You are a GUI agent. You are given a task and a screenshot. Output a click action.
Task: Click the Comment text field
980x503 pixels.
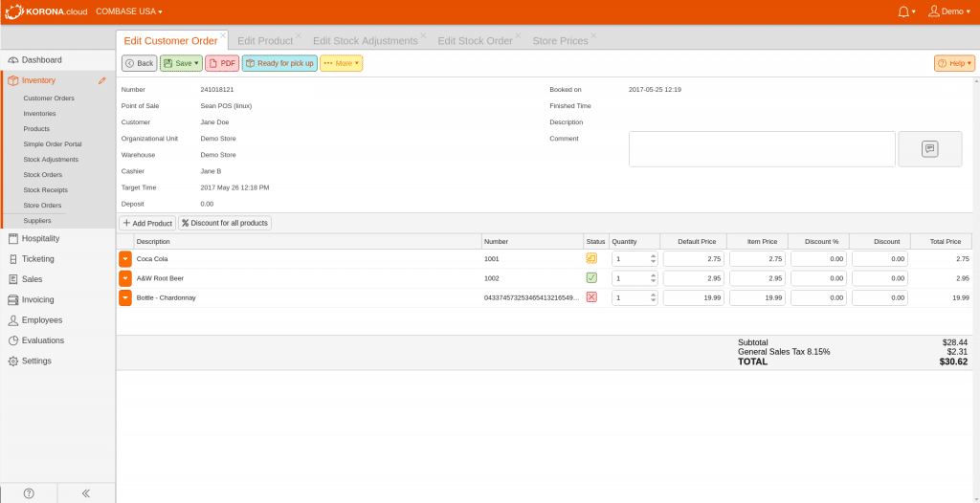click(x=762, y=149)
